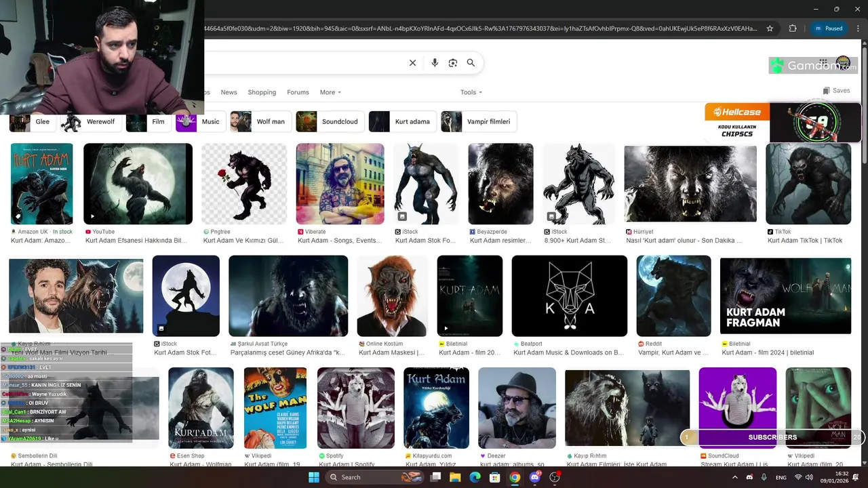Open SoundCloud purple wolf-head image

pos(738,408)
